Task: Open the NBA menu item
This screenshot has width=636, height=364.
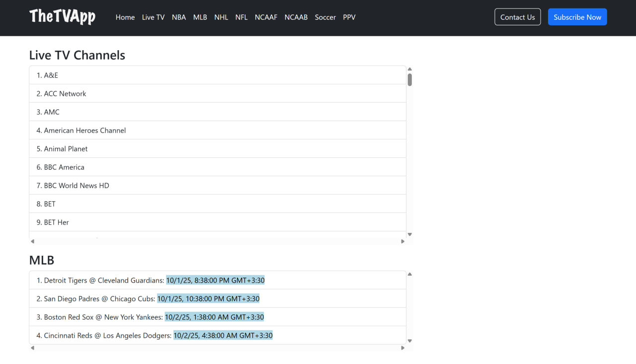Action: pos(178,17)
